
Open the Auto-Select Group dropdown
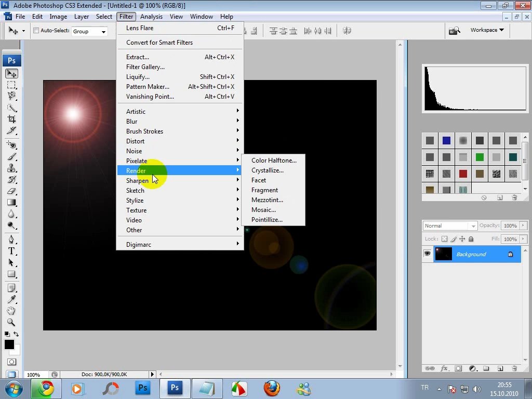coord(89,32)
